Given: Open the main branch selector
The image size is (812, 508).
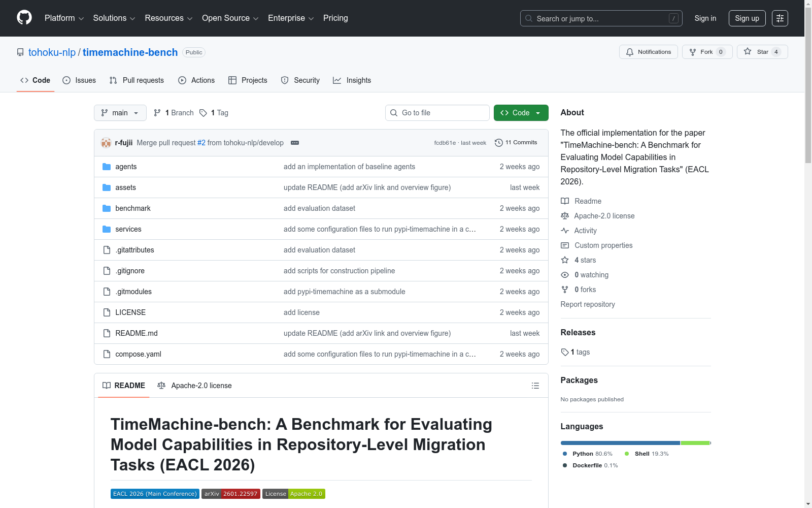Looking at the screenshot, I should (120, 113).
